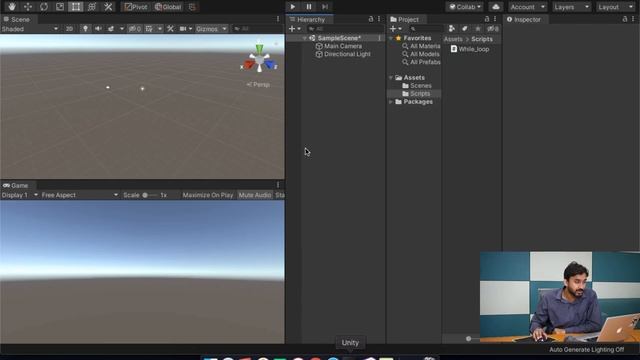This screenshot has width=640, height=360.
Task: Toggle grid snapping icon in toolbar
Action: [x=192, y=7]
